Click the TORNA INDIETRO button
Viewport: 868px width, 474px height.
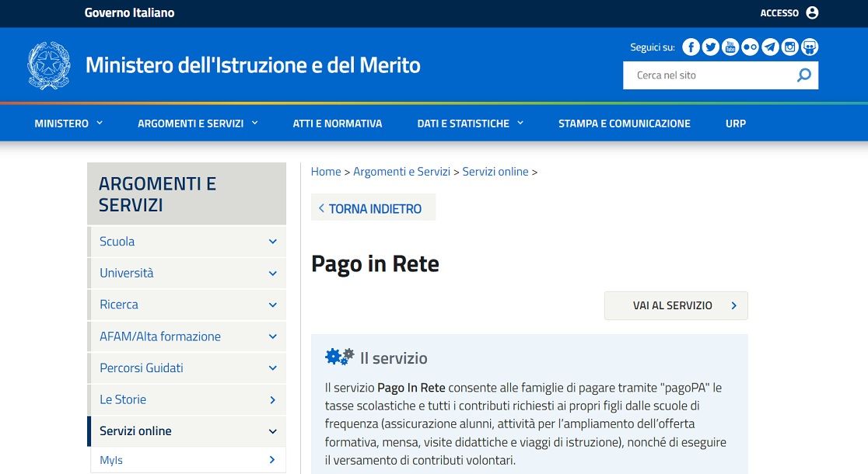tap(373, 207)
